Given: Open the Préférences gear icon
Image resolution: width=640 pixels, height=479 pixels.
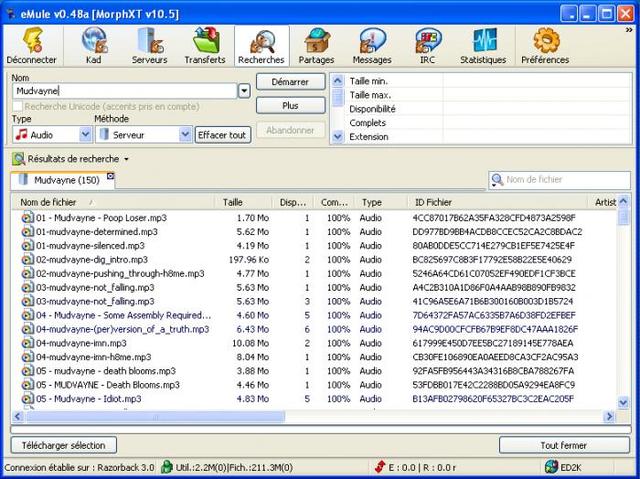Looking at the screenshot, I should (x=546, y=40).
